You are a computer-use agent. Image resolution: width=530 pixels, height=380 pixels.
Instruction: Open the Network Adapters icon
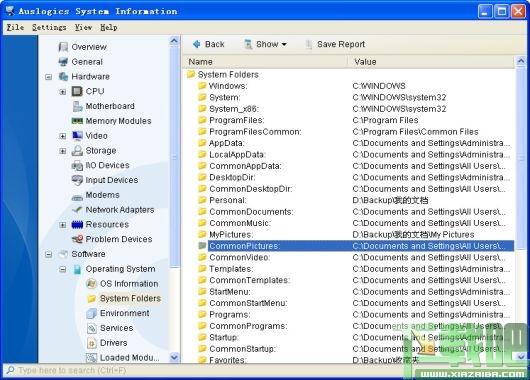point(77,210)
